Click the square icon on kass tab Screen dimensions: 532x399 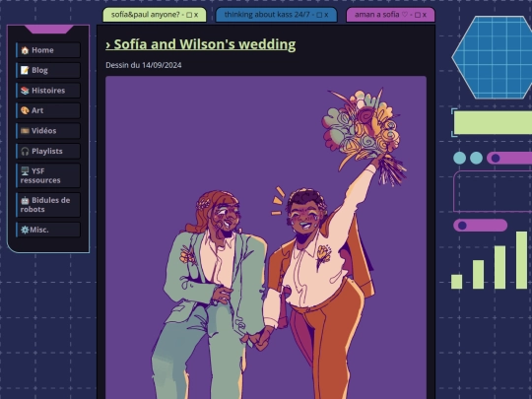pos(319,15)
